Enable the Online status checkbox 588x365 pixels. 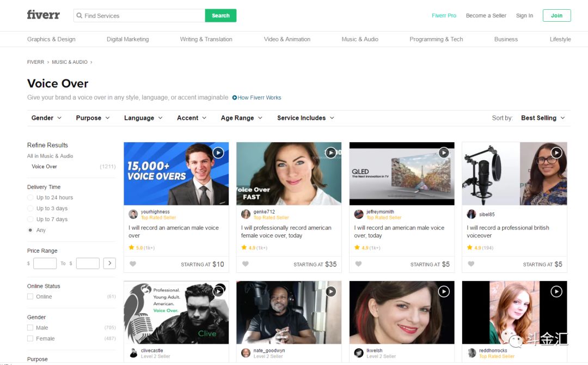(x=30, y=296)
